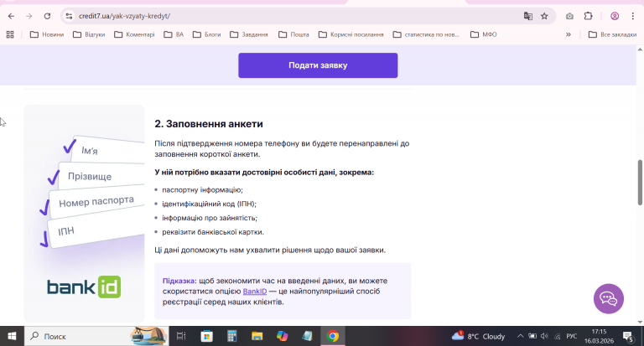644x346 pixels.
Task: Open the 8°C Cloudy weather widget
Action: point(478,336)
